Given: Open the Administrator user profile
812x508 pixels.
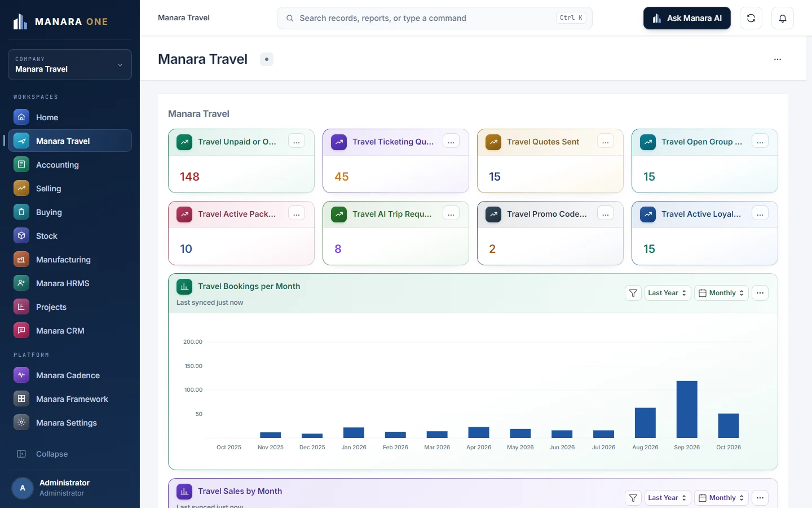Looking at the screenshot, I should [70, 488].
